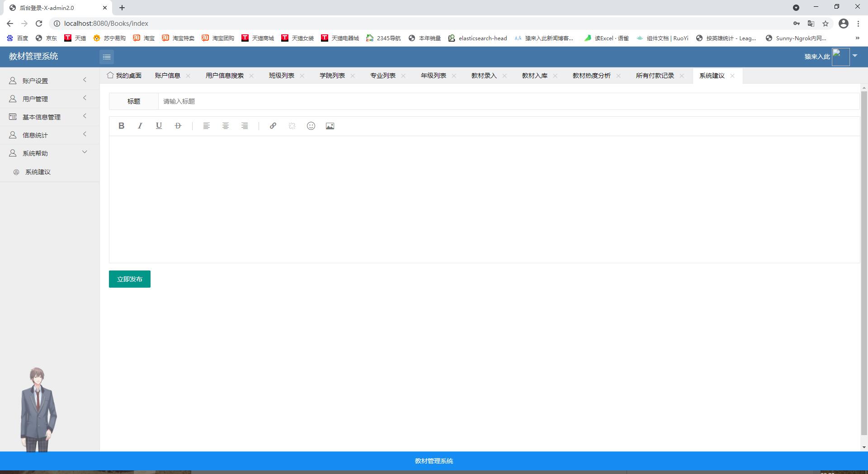Switch to 账户信息 tab
868x474 pixels.
pos(168,76)
